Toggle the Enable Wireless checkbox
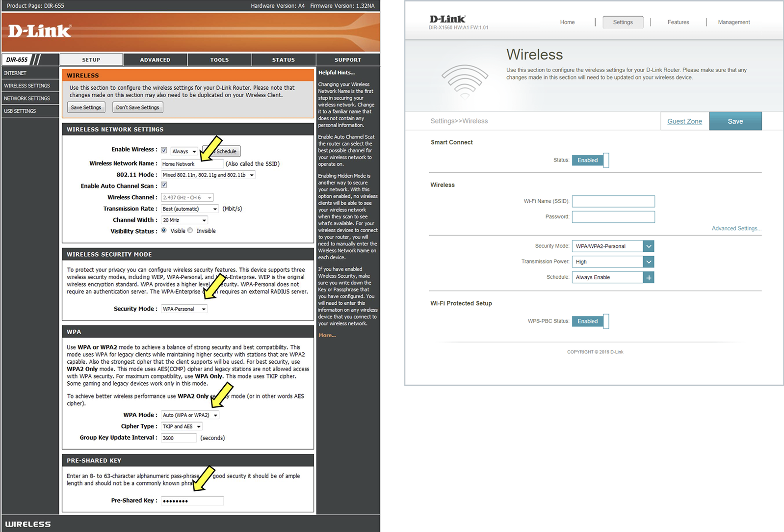This screenshot has height=532, width=784. tap(164, 151)
